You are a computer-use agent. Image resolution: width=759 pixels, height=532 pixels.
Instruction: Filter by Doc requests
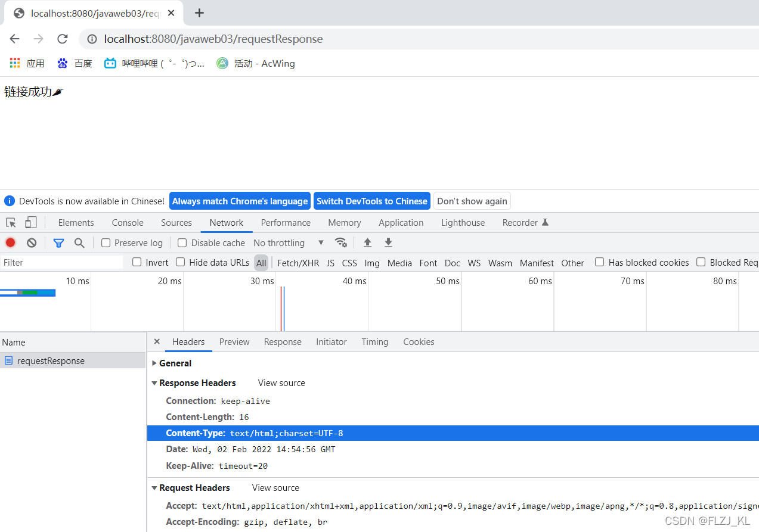453,263
